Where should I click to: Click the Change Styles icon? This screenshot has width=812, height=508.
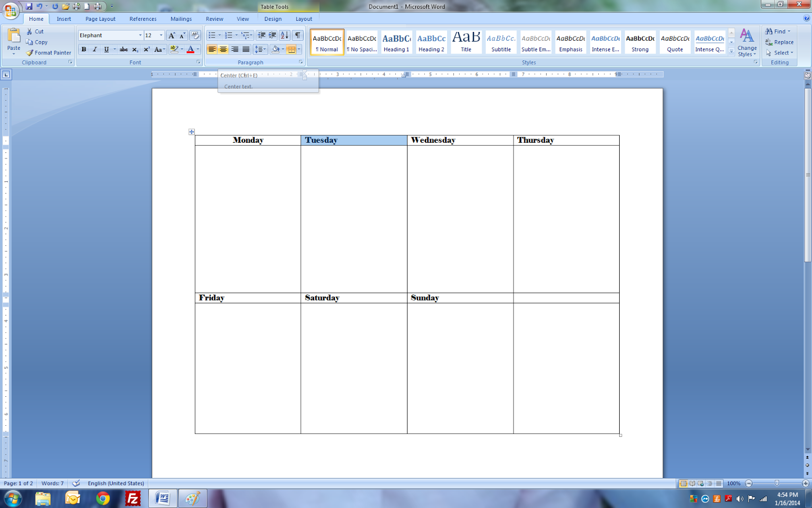tap(747, 36)
